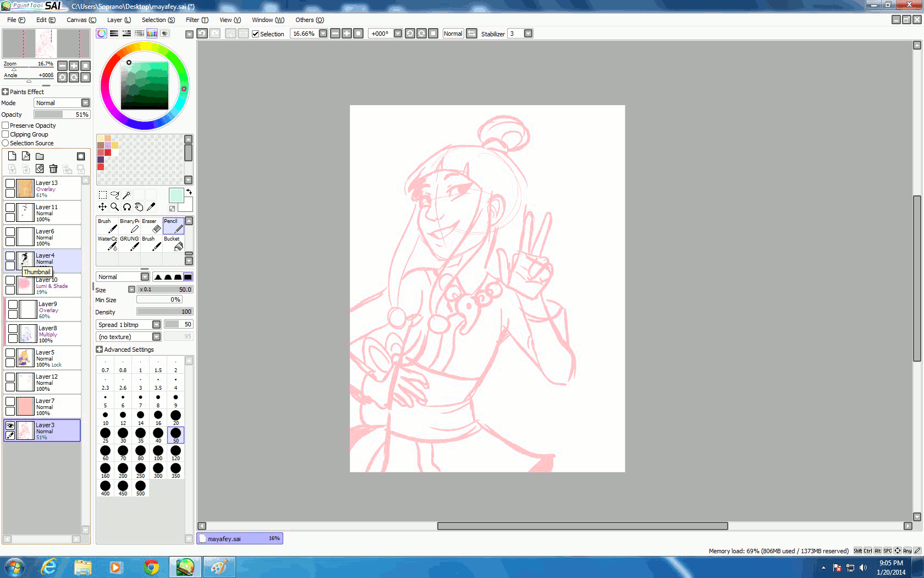
Task: Select the WaterColor brush tool
Action: tap(108, 244)
